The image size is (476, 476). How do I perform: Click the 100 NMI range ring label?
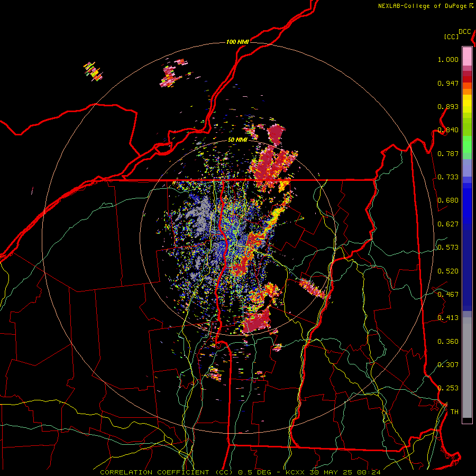(237, 42)
